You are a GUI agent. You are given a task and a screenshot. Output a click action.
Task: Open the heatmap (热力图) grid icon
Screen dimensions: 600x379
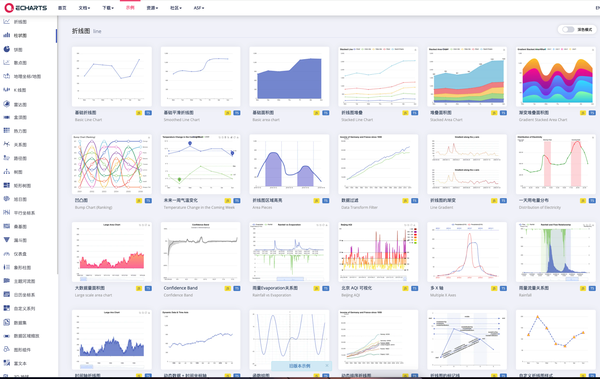7,131
